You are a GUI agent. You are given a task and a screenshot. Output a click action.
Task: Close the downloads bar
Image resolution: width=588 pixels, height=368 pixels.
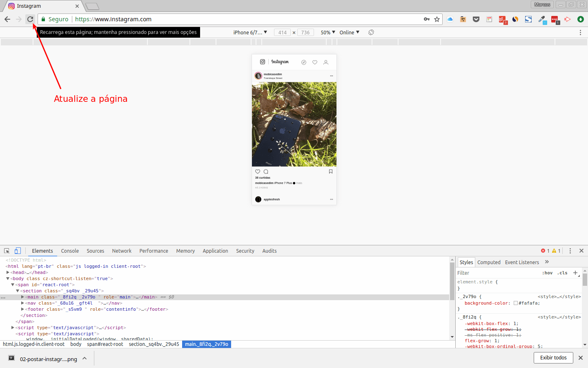coord(580,358)
